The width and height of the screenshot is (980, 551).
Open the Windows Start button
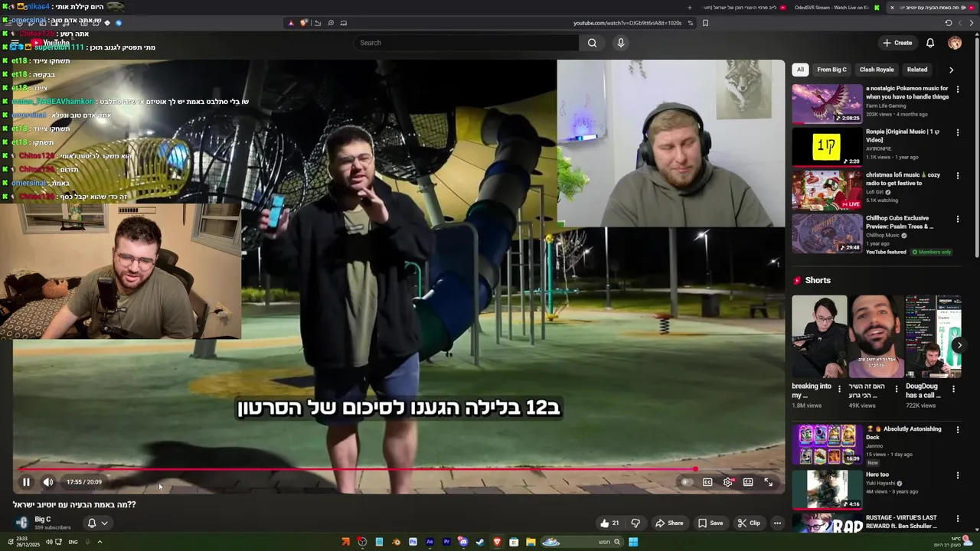(x=633, y=542)
